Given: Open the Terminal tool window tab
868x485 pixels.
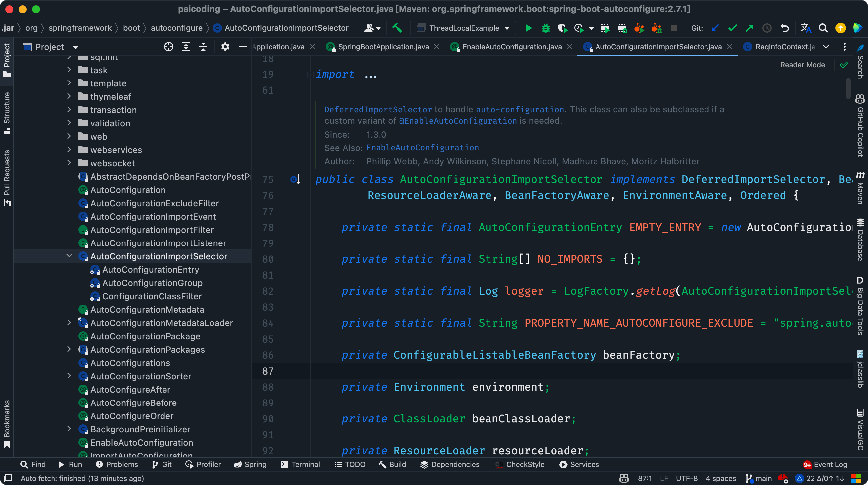Looking at the screenshot, I should click(x=300, y=464).
